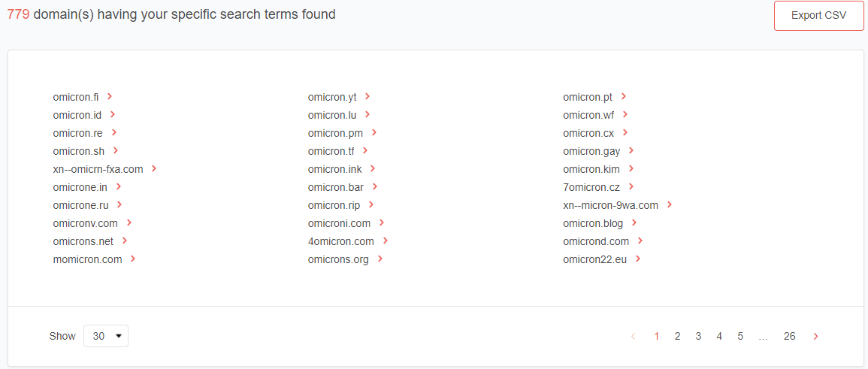Open the omicrons.org domain link

pos(338,259)
